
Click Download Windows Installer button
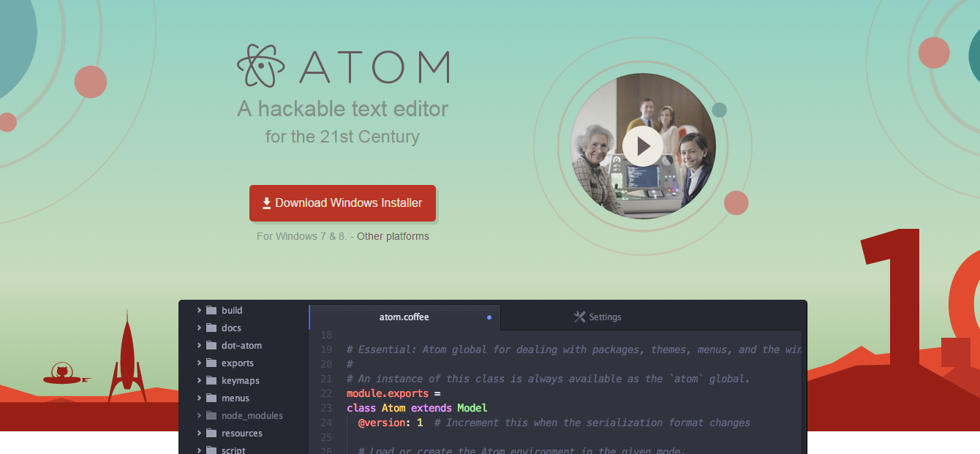342,203
